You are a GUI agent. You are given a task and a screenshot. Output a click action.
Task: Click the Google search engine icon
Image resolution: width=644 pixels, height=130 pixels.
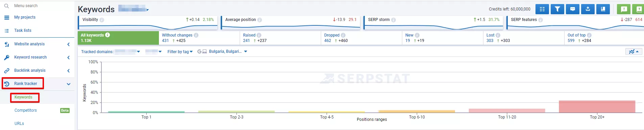coord(199,51)
